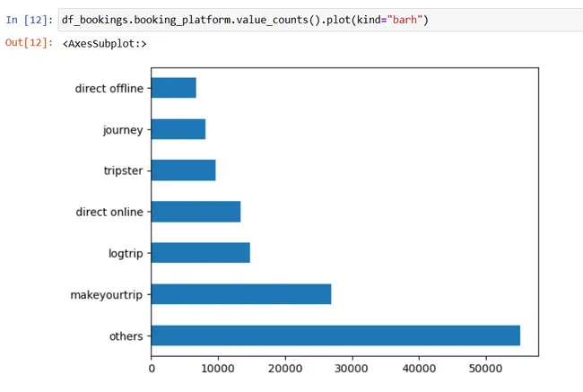Click the logtrip bar in chart
The image size is (583, 392).
tap(201, 253)
